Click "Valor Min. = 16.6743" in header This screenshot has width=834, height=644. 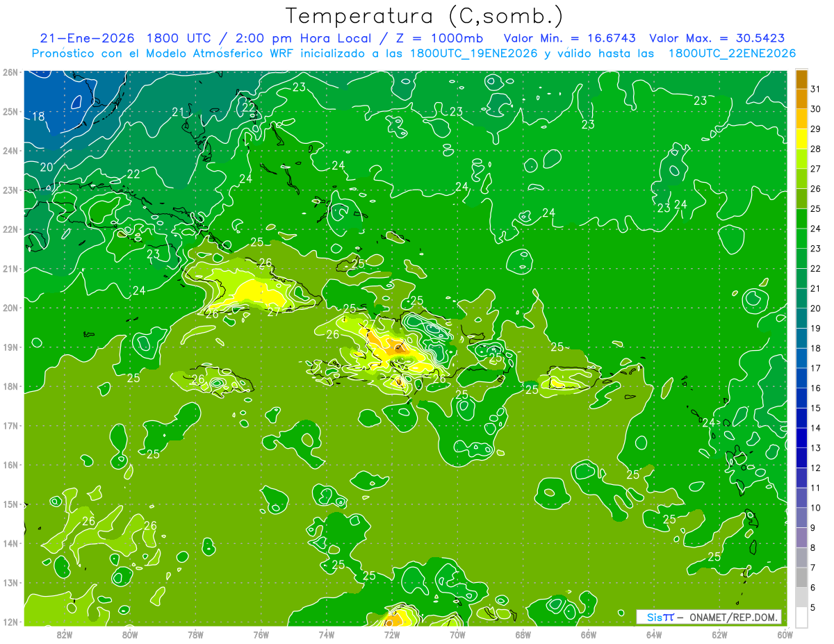(569, 38)
